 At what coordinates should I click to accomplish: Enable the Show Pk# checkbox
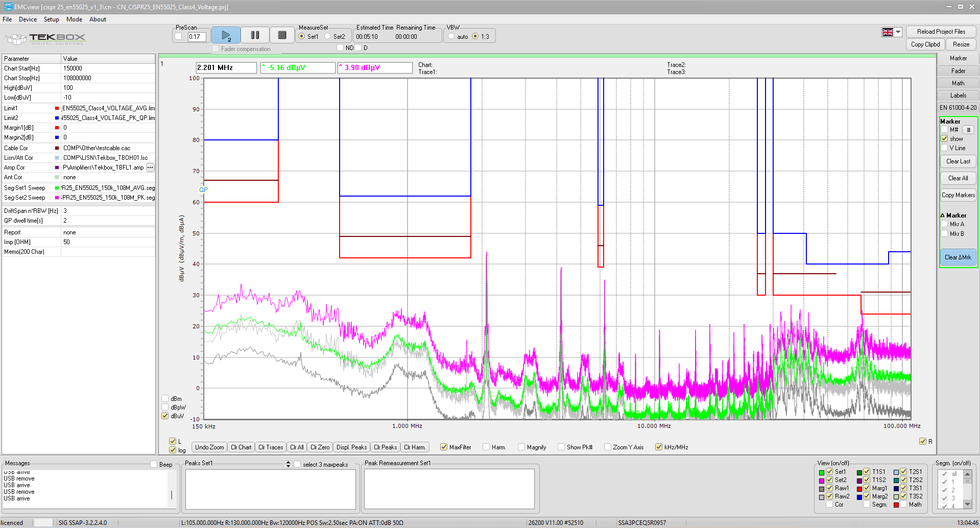click(561, 447)
